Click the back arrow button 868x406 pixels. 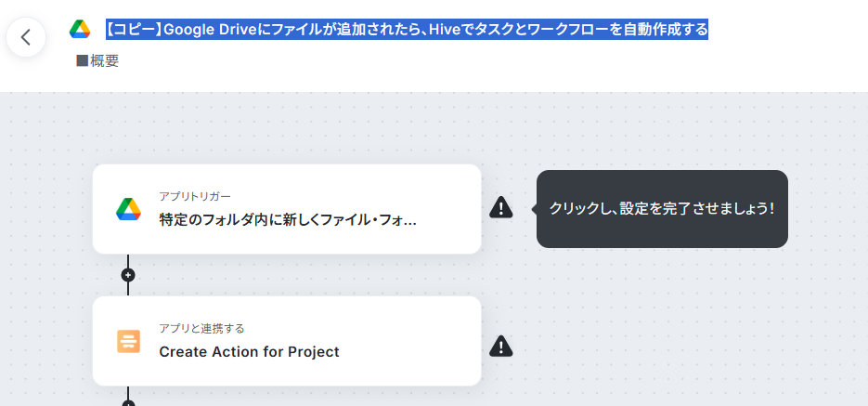click(x=25, y=37)
